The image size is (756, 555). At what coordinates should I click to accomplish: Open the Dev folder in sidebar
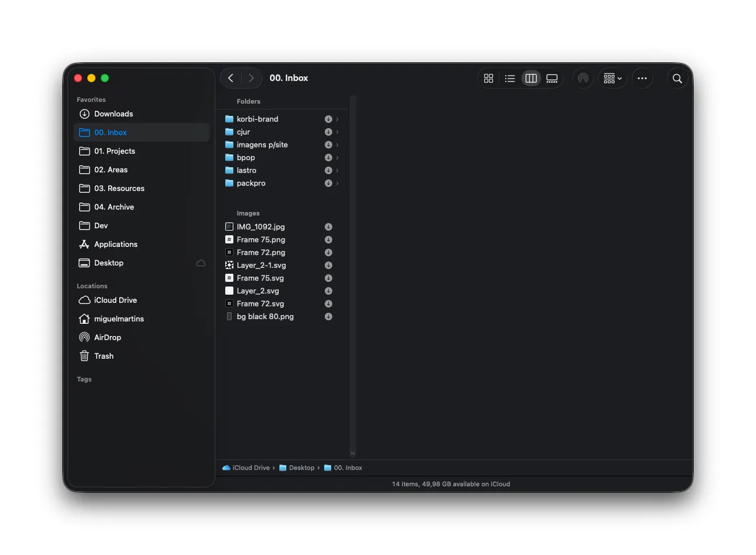(141, 225)
